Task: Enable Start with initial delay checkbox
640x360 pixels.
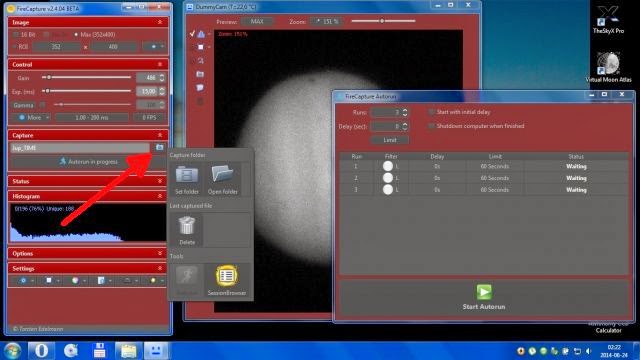Action: click(431, 112)
